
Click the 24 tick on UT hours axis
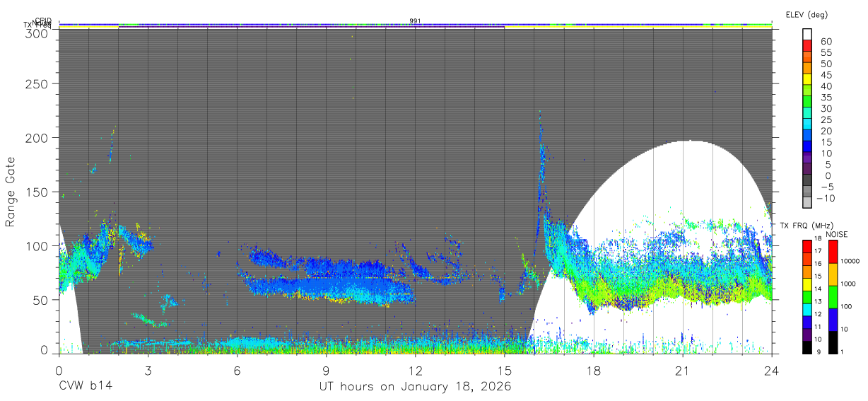[x=772, y=370]
